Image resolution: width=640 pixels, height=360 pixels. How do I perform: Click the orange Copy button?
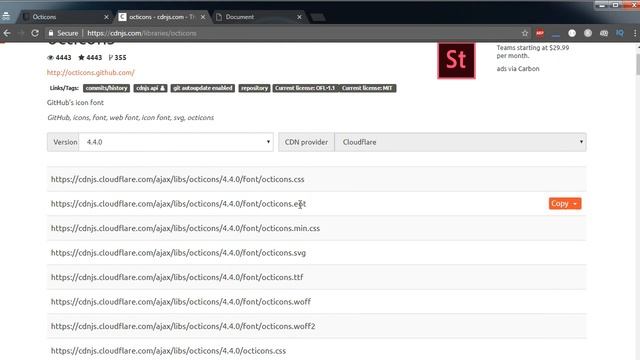click(565, 203)
